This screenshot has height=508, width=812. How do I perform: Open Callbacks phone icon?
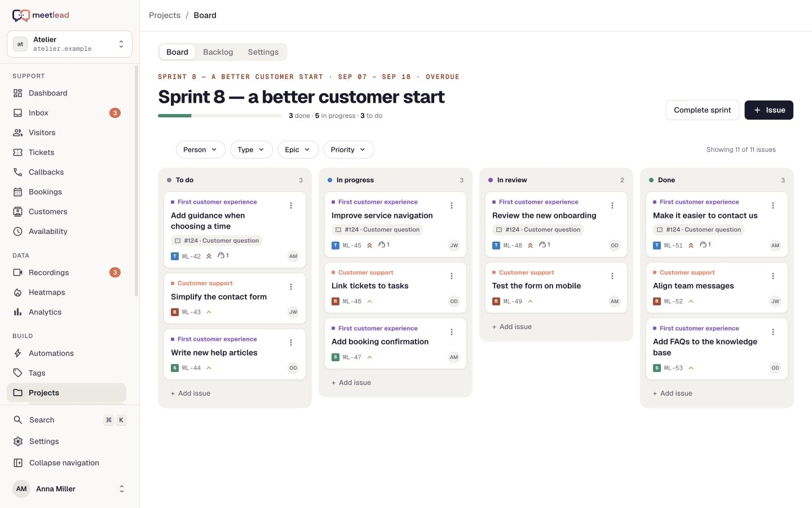(x=18, y=172)
